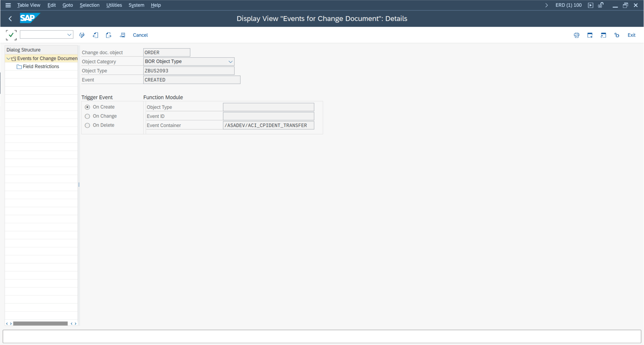Open the Help menu
The image size is (644, 345).
[156, 5]
